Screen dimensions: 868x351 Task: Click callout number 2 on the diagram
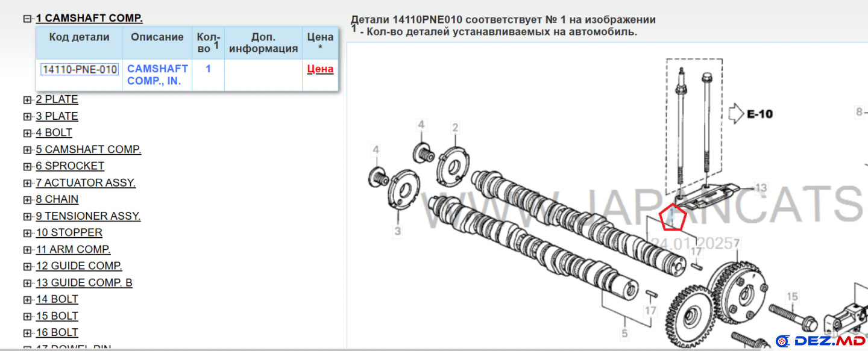(x=455, y=128)
